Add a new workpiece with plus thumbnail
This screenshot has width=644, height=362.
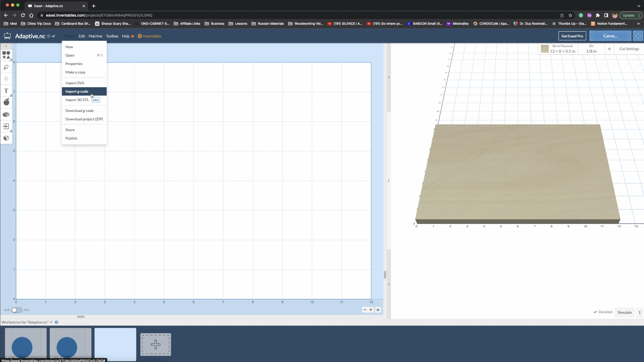click(x=156, y=344)
